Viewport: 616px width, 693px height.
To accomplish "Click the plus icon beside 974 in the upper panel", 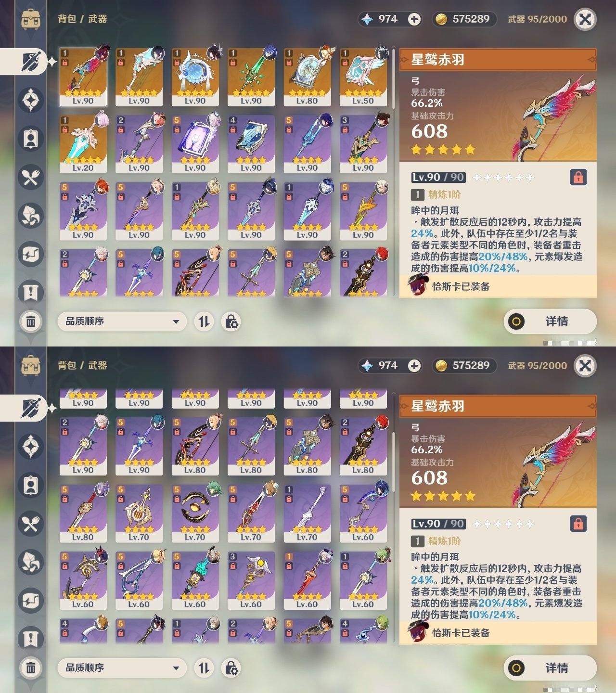I will (414, 19).
